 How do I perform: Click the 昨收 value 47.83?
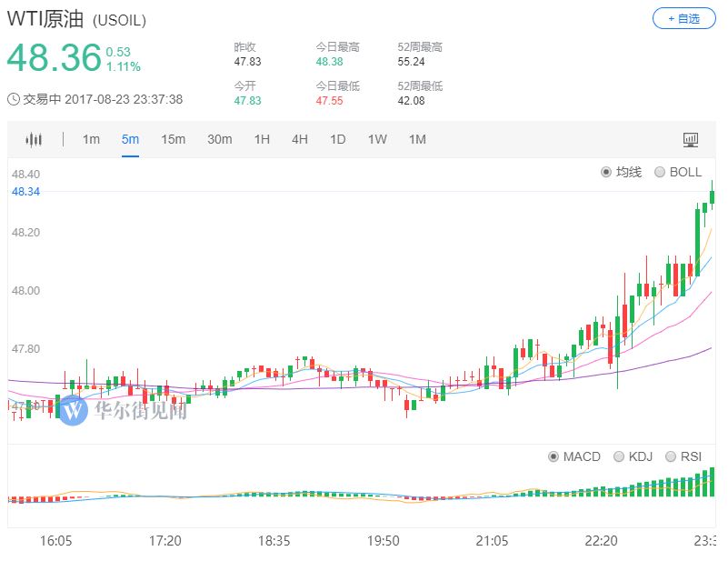tap(247, 61)
